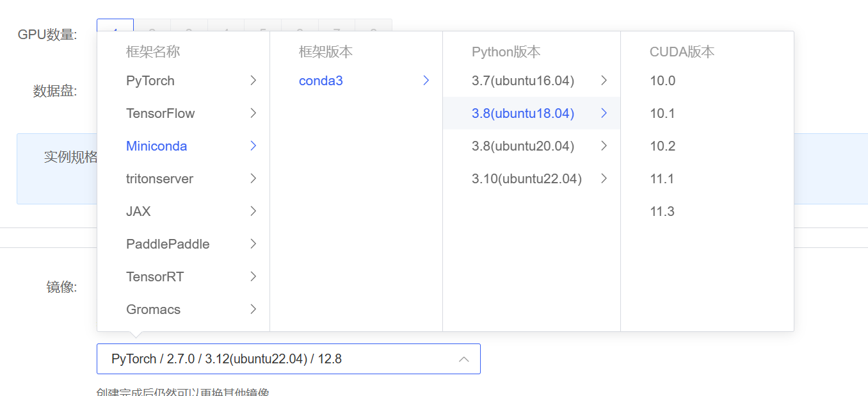Viewport: 868px width, 396px height.
Task: Expand tritonserver submenu chevron
Action: click(x=253, y=179)
